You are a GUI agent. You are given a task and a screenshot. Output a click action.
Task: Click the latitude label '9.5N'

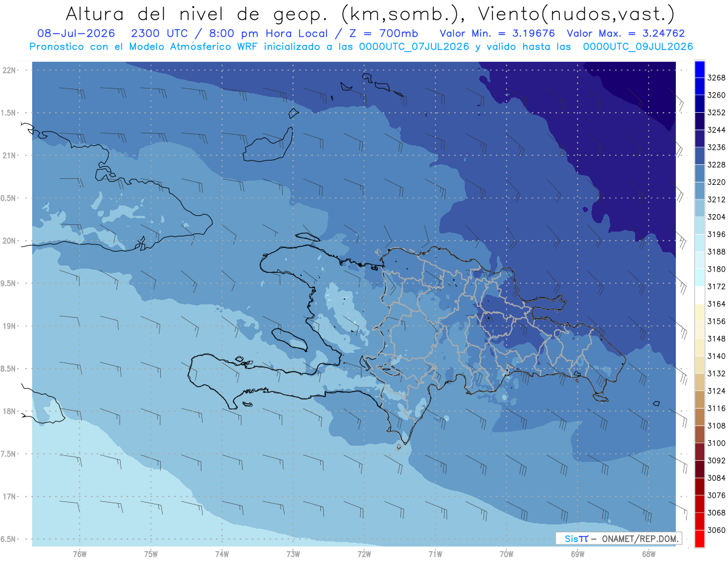coord(8,283)
